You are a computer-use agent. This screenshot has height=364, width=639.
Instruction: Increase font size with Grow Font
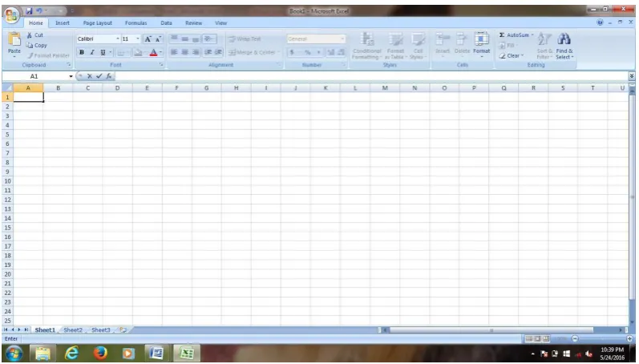[x=148, y=39]
